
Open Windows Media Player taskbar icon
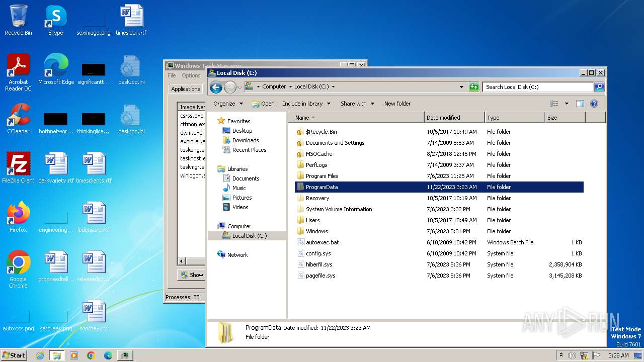74,355
